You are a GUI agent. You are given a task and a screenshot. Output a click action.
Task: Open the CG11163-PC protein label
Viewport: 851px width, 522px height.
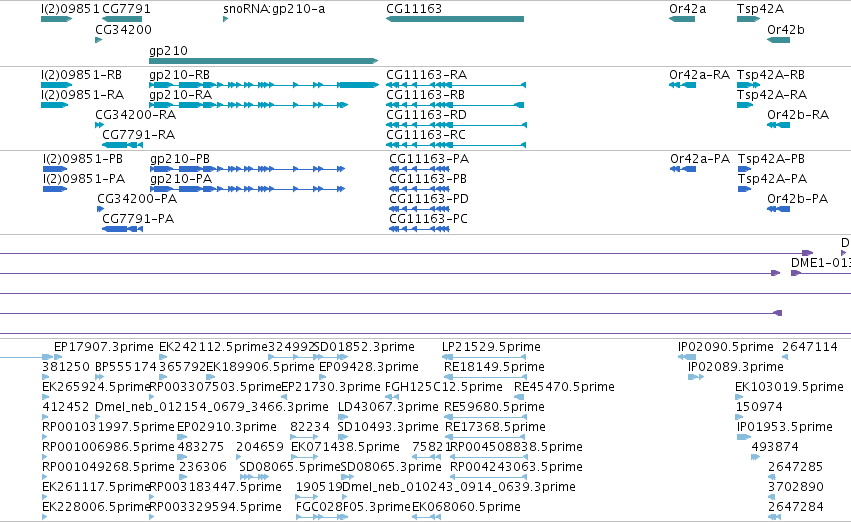428,219
